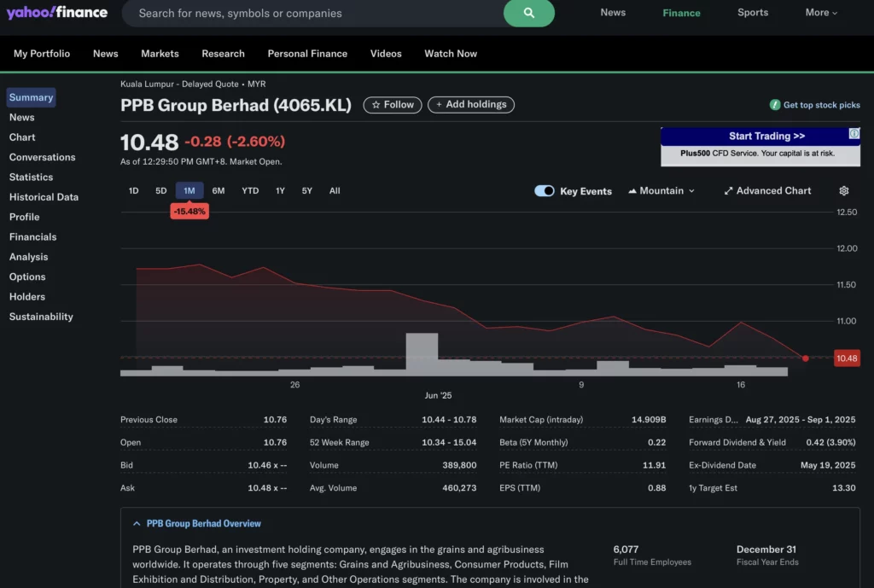The height and width of the screenshot is (588, 874).
Task: Click the -15.48% change badge
Action: pos(189,212)
